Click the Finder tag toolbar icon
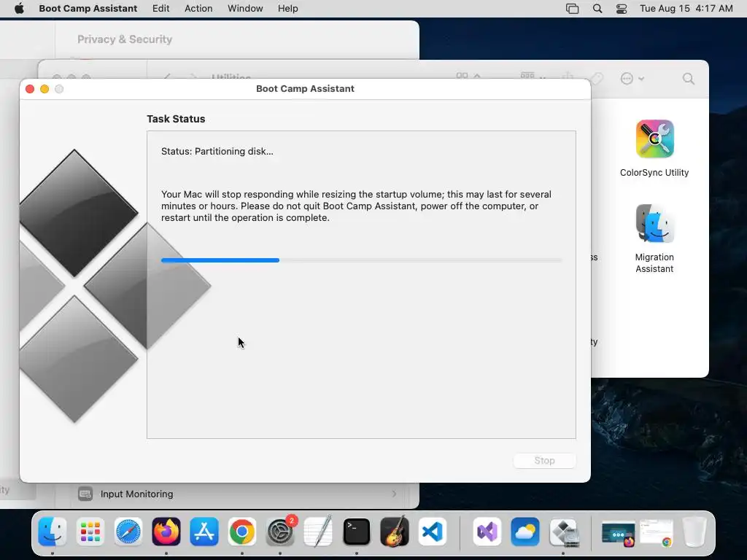 point(596,79)
